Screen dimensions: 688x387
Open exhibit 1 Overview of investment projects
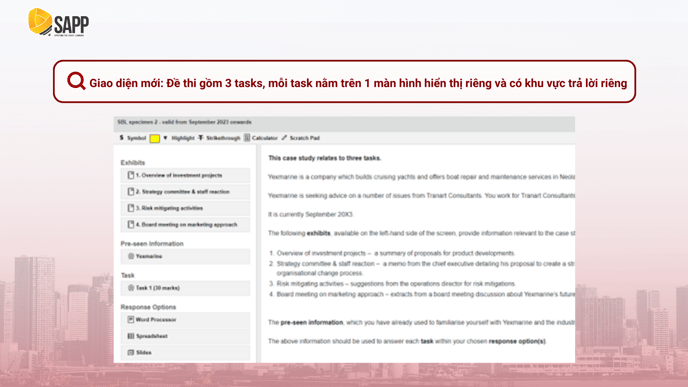[x=185, y=175]
